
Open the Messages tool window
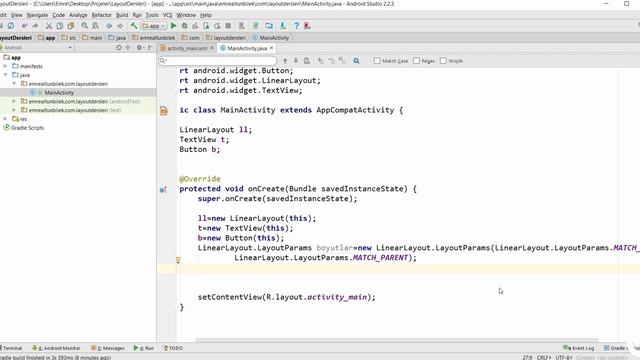pyautogui.click(x=108, y=348)
